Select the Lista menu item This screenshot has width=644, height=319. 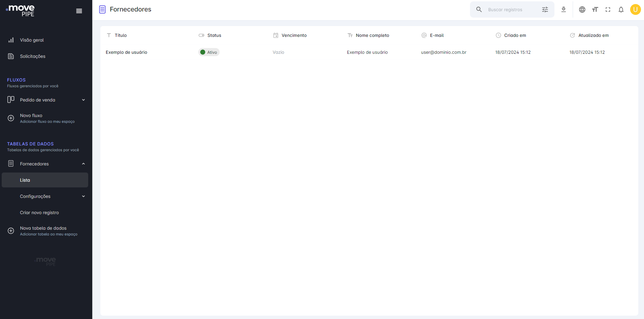click(45, 180)
